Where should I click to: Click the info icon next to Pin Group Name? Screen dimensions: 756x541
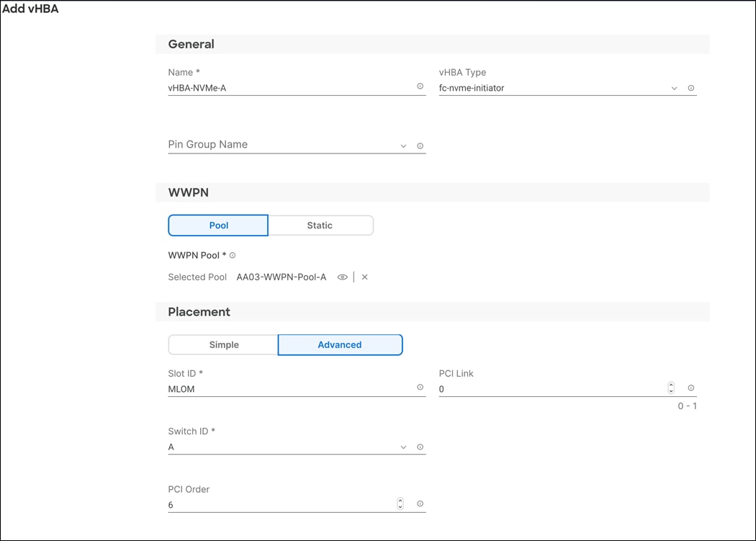pyautogui.click(x=420, y=146)
